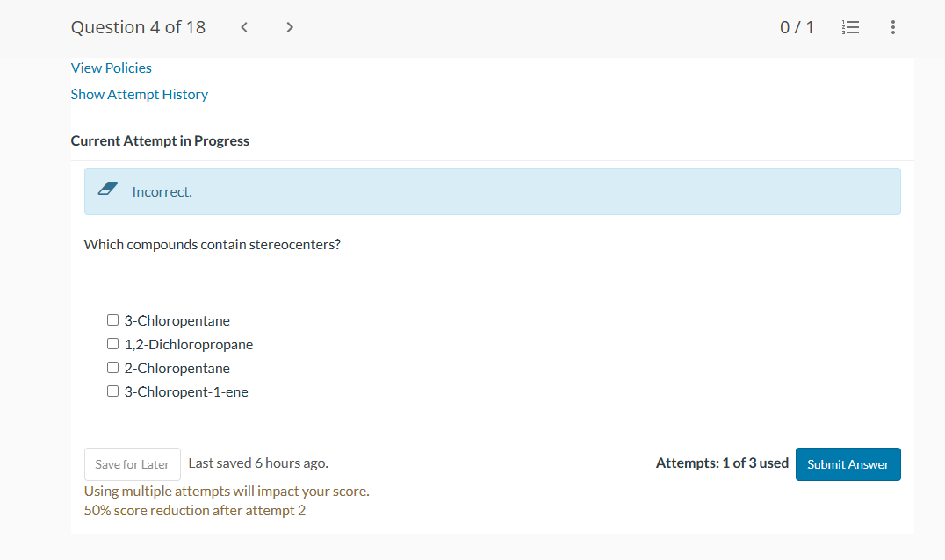Screen dimensions: 945x560
Task: Click '50% score reduction after attempt 2' notice
Action: 195,511
